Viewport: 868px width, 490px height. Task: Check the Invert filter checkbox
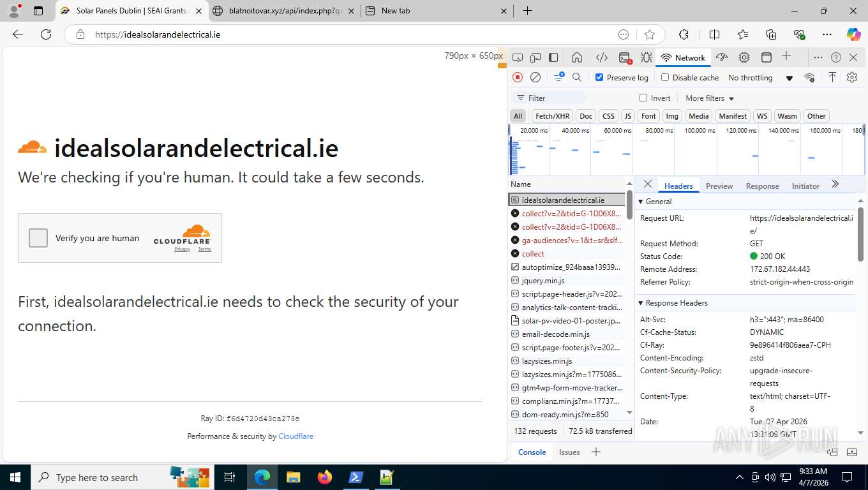[643, 98]
